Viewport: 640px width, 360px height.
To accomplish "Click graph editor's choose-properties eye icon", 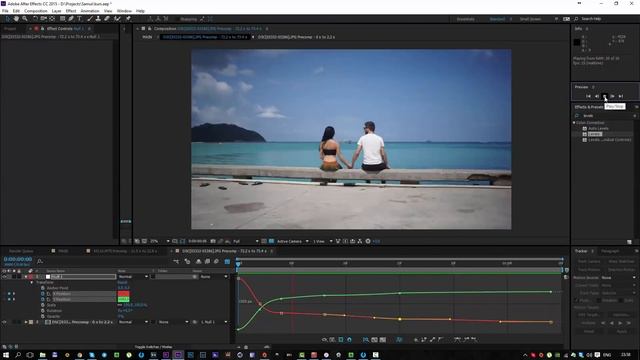I will 324,340.
